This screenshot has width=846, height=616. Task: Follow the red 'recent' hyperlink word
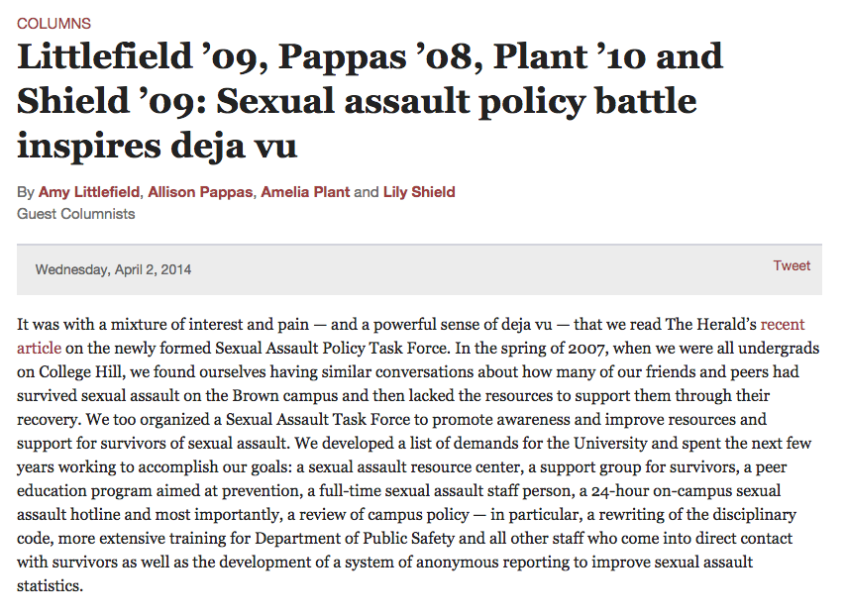click(x=783, y=324)
